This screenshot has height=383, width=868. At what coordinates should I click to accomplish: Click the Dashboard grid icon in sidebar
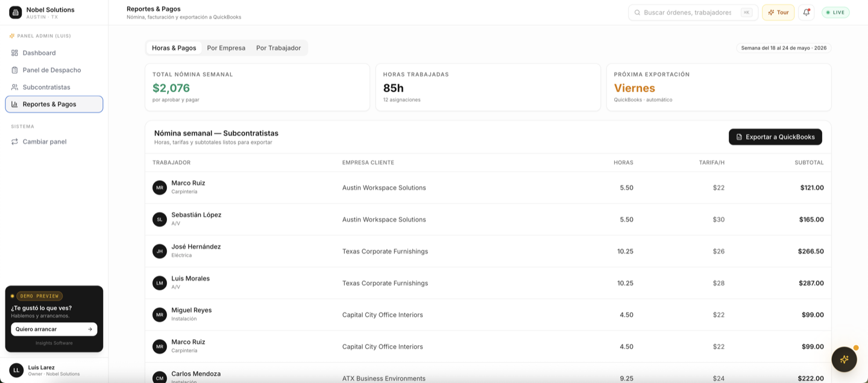coord(14,53)
